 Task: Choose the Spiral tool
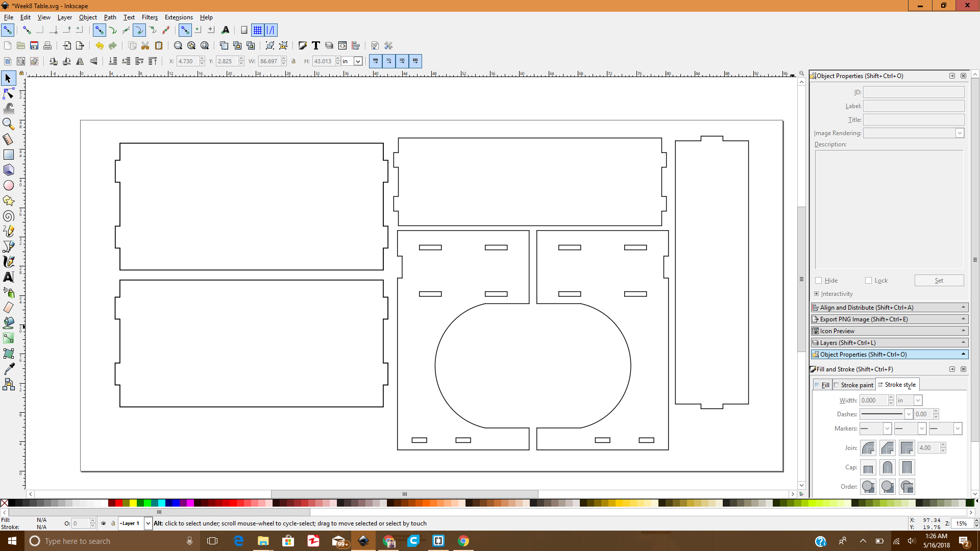pyautogui.click(x=8, y=216)
